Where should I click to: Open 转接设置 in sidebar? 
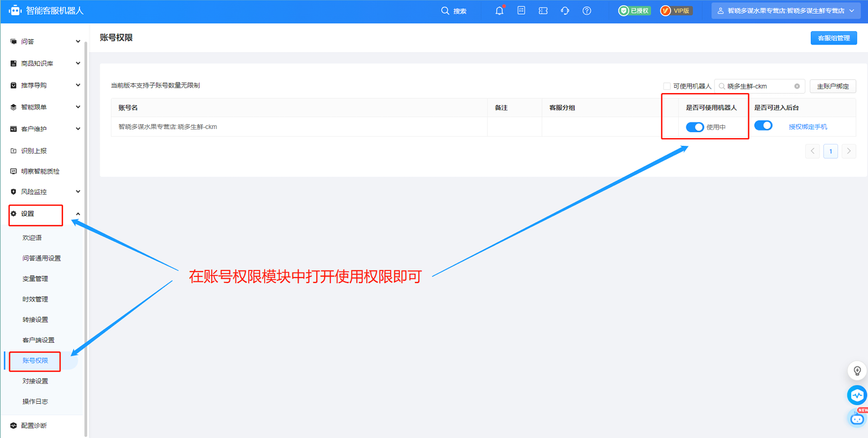[35, 319]
